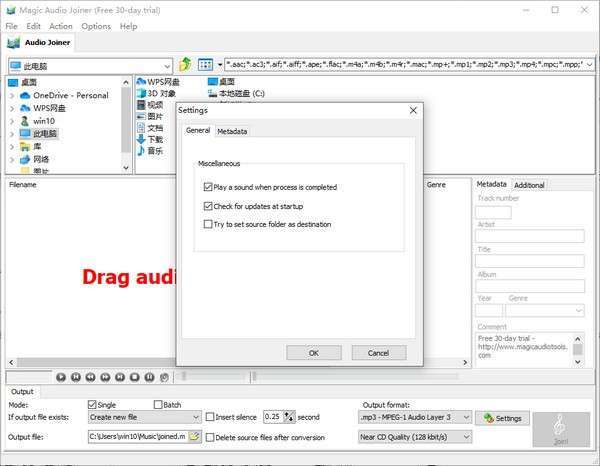Click the Pause playback button
Image resolution: width=600 pixels, height=466 pixels.
(149, 377)
